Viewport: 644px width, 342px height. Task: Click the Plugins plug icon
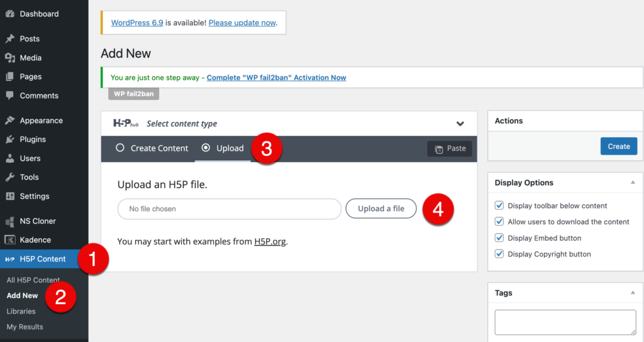(10, 140)
